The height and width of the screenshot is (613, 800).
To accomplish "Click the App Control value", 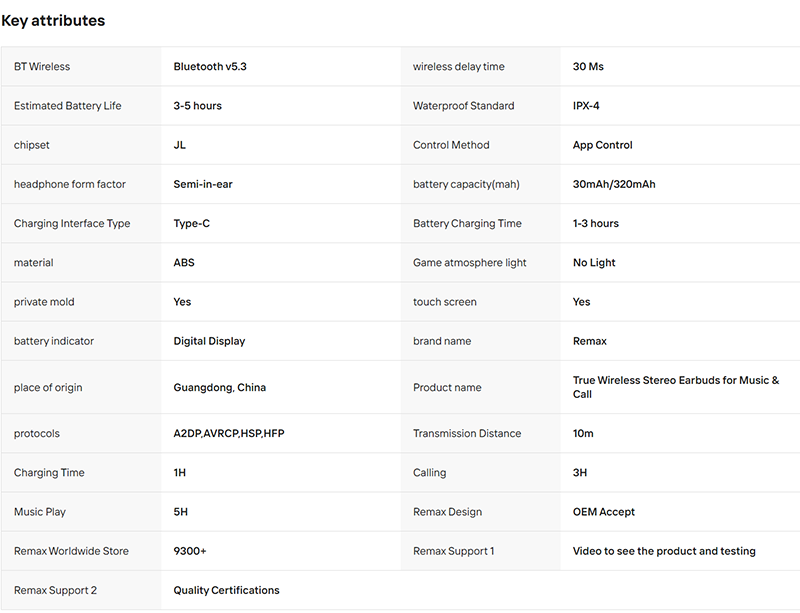I will (x=602, y=145).
